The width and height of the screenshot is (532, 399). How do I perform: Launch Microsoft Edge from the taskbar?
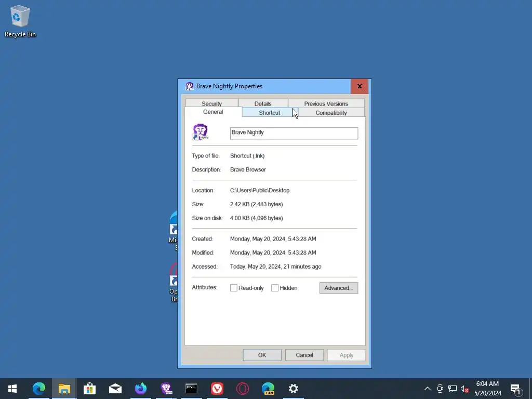pyautogui.click(x=38, y=389)
